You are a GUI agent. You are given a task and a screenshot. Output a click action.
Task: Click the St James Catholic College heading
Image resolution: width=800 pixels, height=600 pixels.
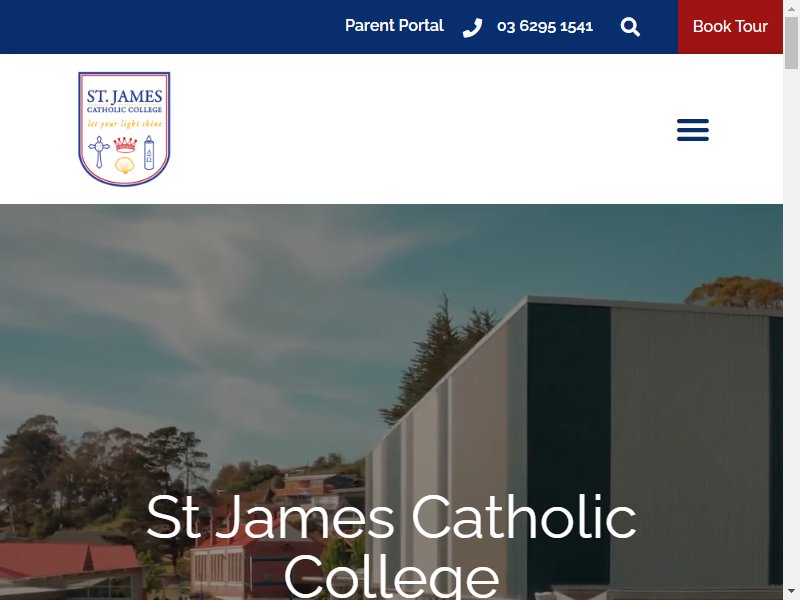point(391,545)
